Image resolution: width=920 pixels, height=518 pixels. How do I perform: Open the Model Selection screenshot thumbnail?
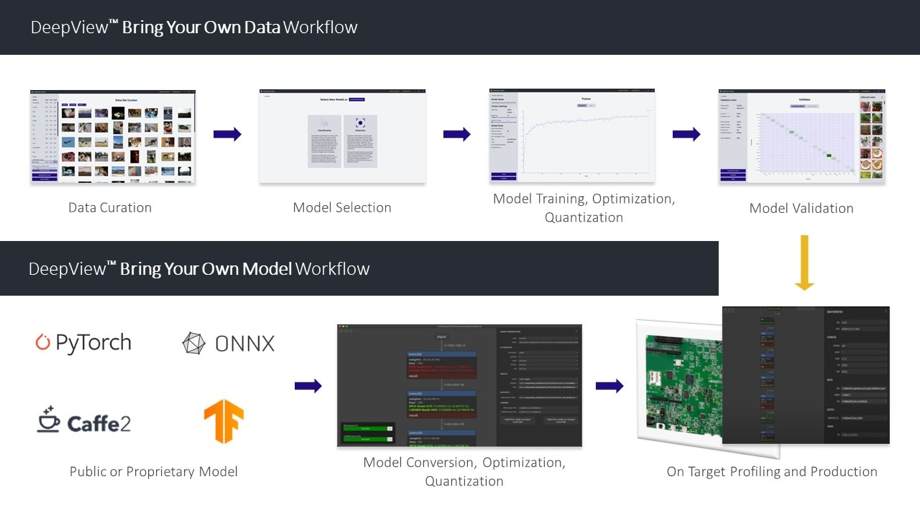[343, 136]
